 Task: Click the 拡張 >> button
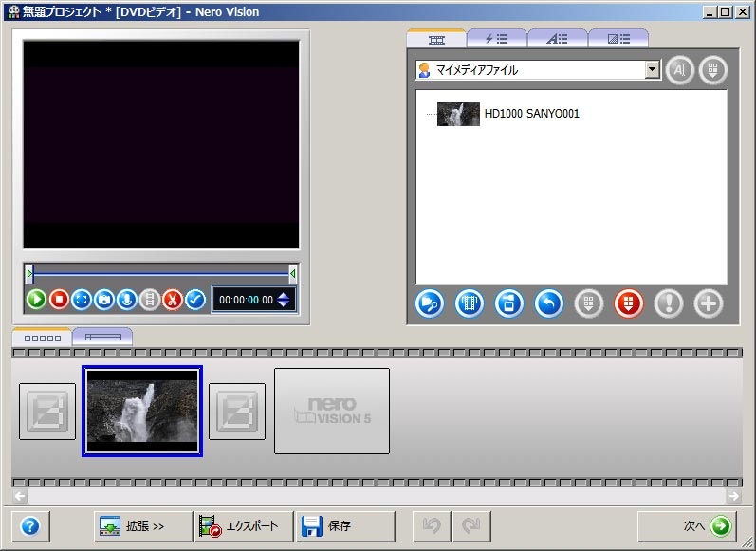coord(143,526)
